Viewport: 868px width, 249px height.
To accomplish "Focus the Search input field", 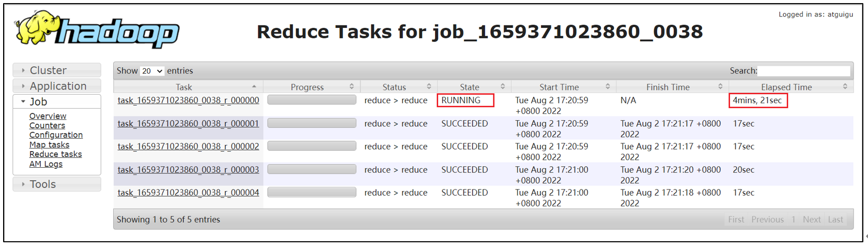I will [803, 71].
